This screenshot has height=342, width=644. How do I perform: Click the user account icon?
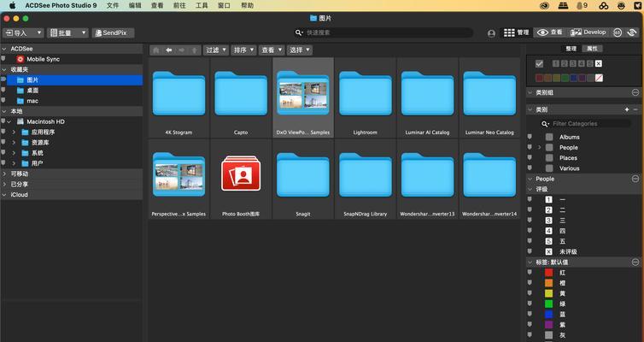point(491,33)
